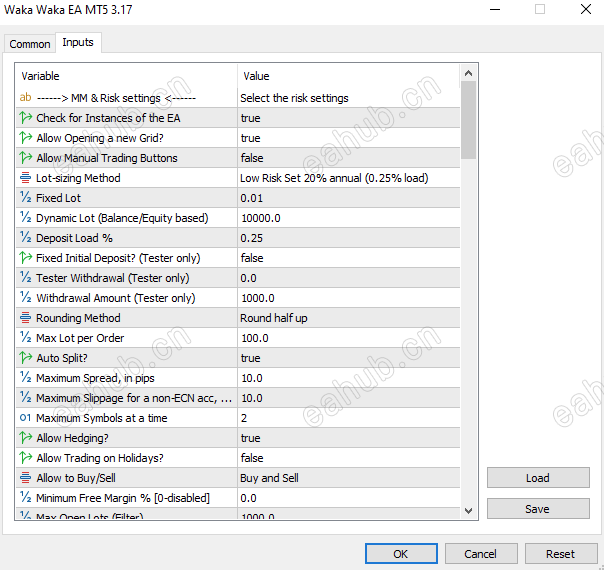This screenshot has height=570, width=604.
Task: Open the Allow to Buy/Sell value 'Buy and Sell'
Action: [349, 478]
